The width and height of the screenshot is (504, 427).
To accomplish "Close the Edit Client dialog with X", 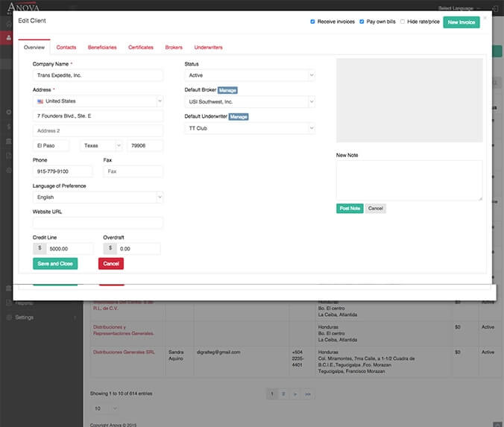I will click(485, 16).
